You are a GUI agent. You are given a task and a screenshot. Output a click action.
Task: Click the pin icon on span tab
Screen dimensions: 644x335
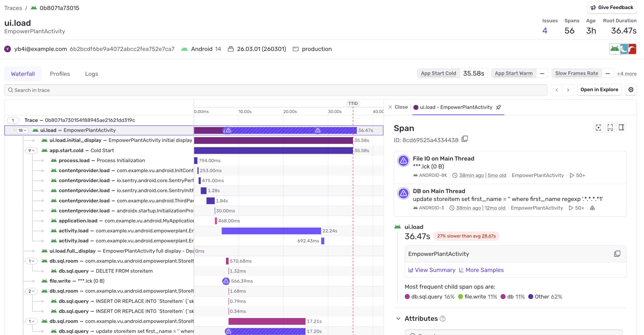pyautogui.click(x=498, y=107)
